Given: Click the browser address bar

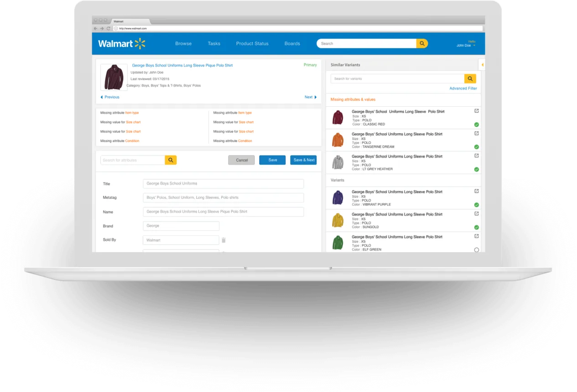Looking at the screenshot, I should 298,28.
